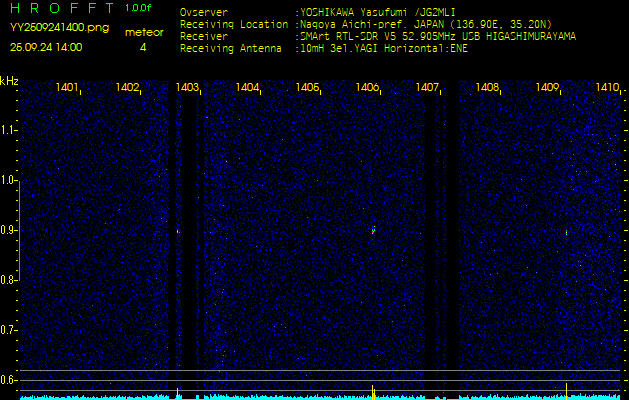Click the date stamp 25.09.24 14:00
Viewport: 629px width, 400px height.
[46, 47]
